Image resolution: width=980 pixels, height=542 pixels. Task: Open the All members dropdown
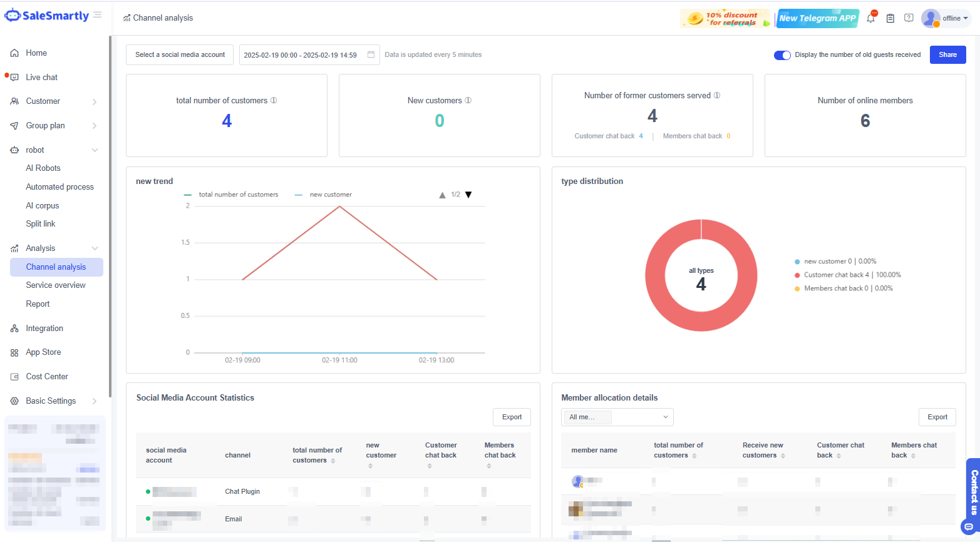point(617,417)
